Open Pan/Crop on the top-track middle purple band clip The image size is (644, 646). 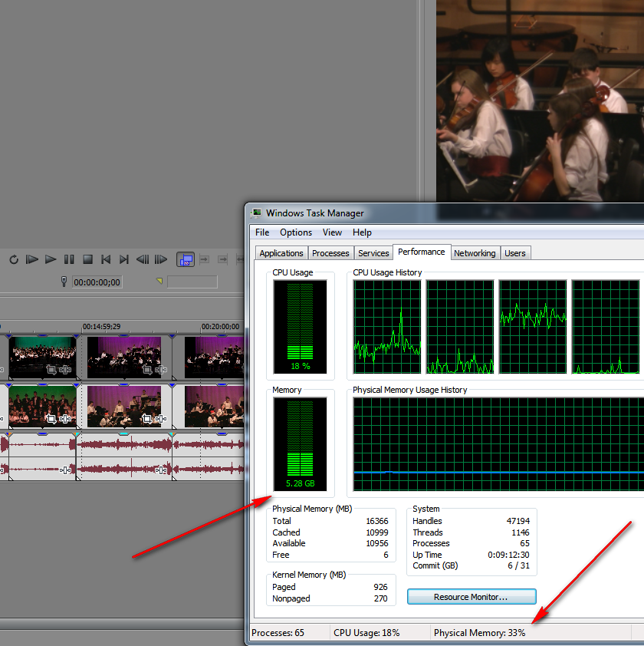pyautogui.click(x=147, y=370)
